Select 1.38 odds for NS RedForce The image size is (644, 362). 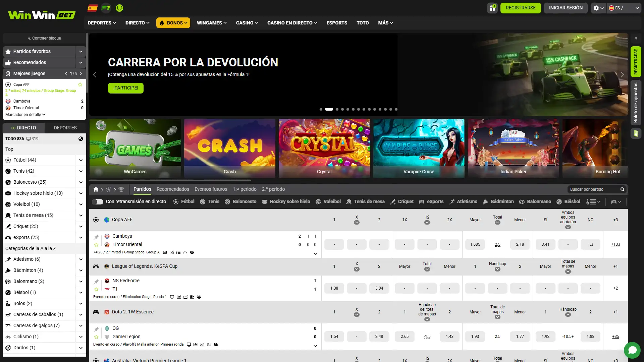[334, 288]
